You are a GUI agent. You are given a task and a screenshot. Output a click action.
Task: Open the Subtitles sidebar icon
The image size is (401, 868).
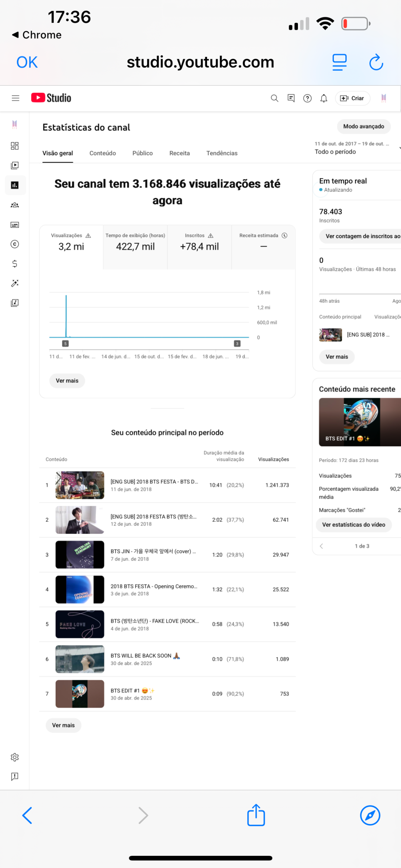15,224
